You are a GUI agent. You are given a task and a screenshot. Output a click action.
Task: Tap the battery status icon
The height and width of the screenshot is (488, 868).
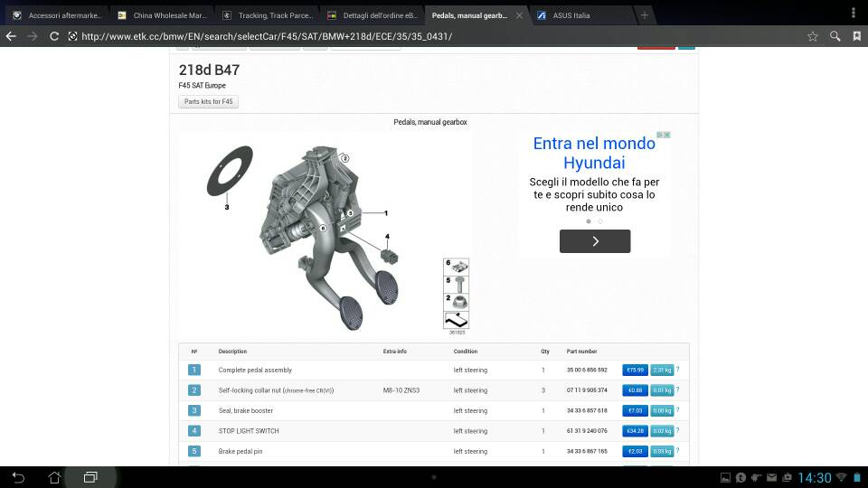pos(857,477)
